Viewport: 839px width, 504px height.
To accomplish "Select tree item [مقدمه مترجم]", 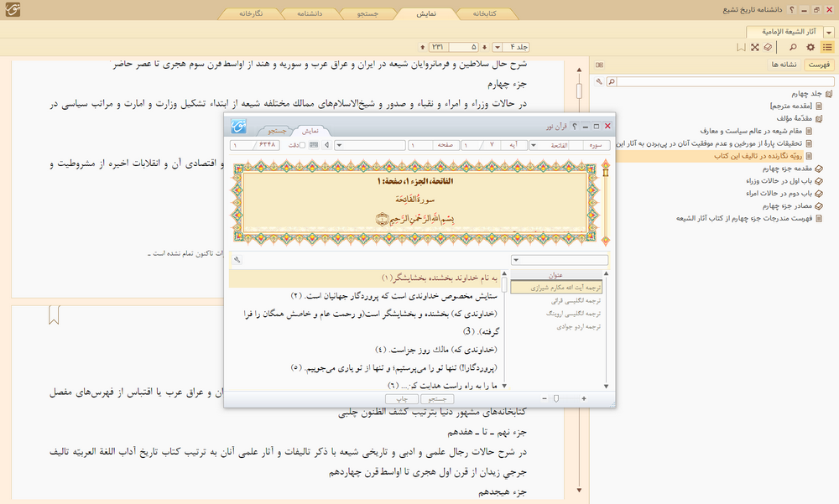I will [791, 106].
